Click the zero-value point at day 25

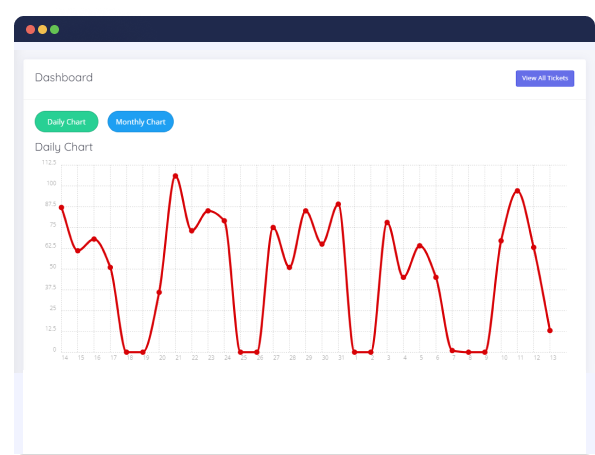click(x=241, y=352)
